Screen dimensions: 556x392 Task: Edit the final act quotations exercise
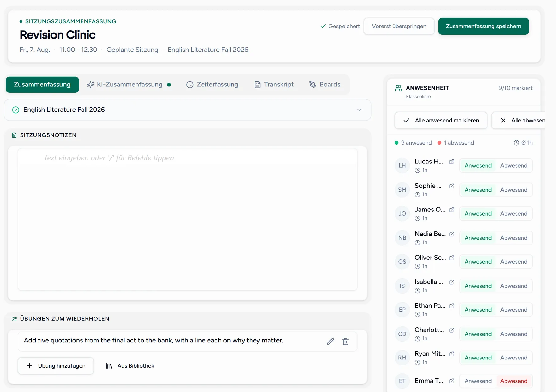(330, 342)
